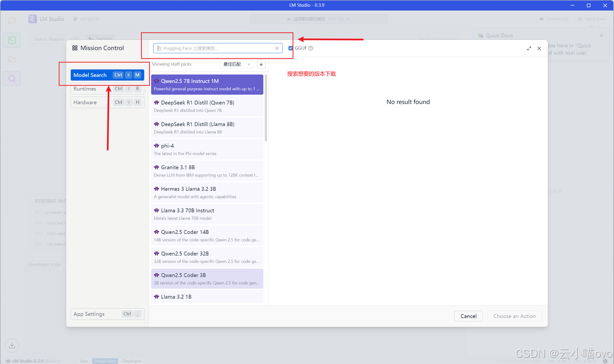Select Hermes 3 Llama 3.2 3B
The width and height of the screenshot is (614, 364).
[207, 192]
